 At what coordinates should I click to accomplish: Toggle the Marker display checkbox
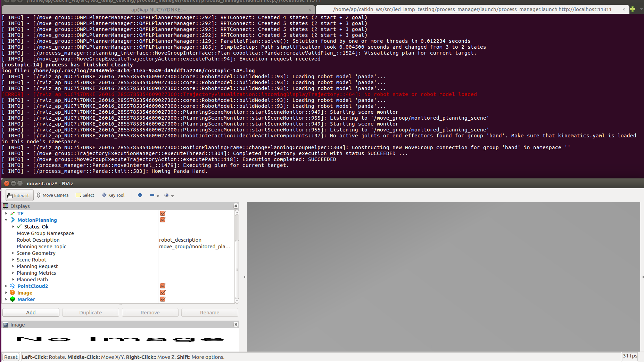coord(163,299)
